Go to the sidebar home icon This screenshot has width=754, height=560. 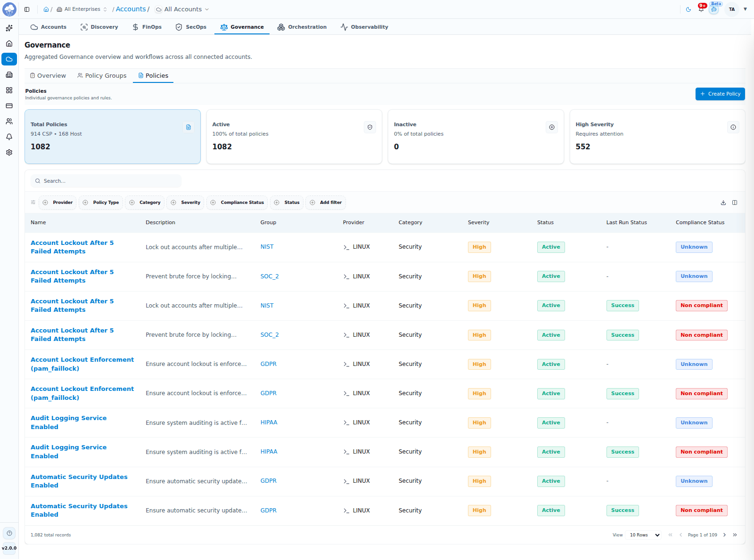tap(9, 44)
